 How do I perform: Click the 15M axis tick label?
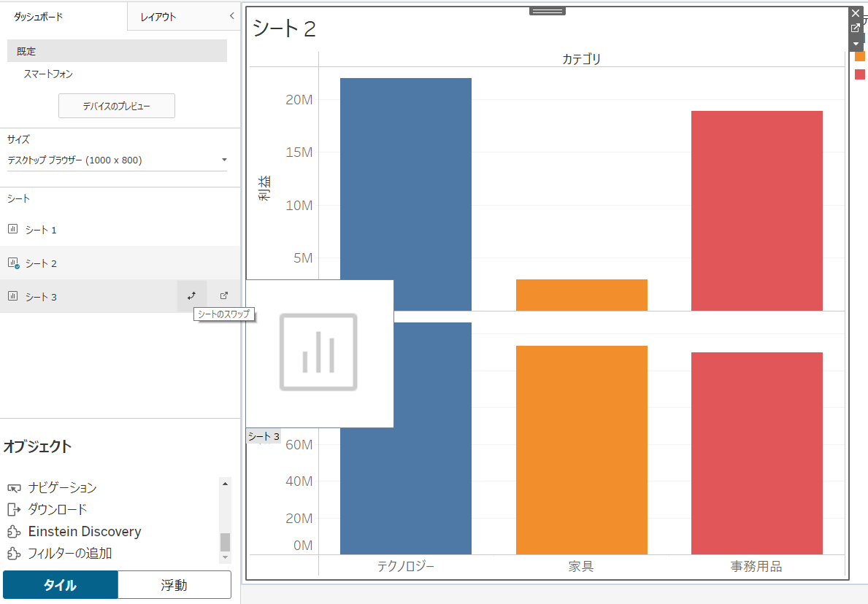tap(299, 152)
